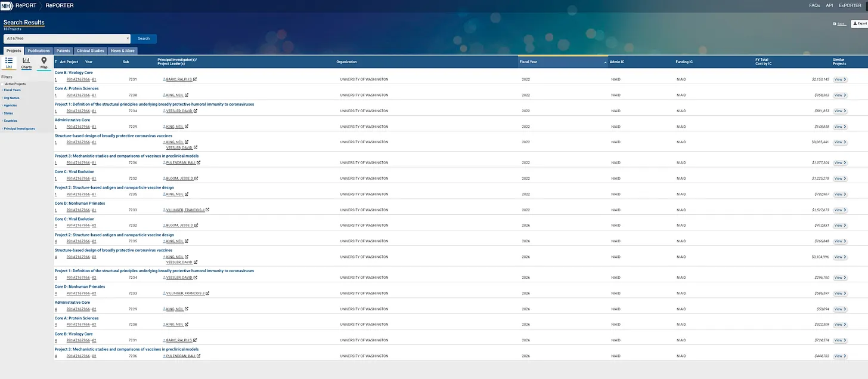View similar projects for the $9,065,441 row

pos(840,142)
